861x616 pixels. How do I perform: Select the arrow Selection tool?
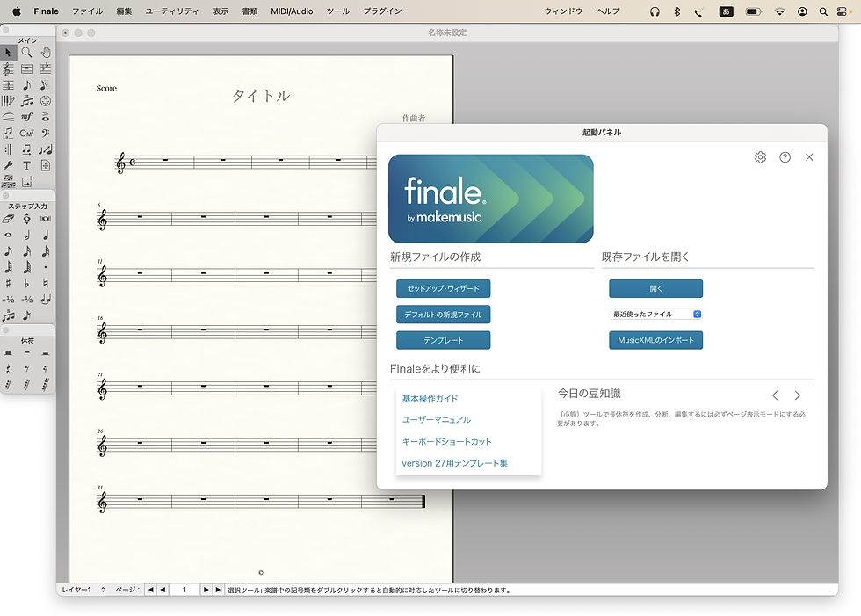coord(8,53)
